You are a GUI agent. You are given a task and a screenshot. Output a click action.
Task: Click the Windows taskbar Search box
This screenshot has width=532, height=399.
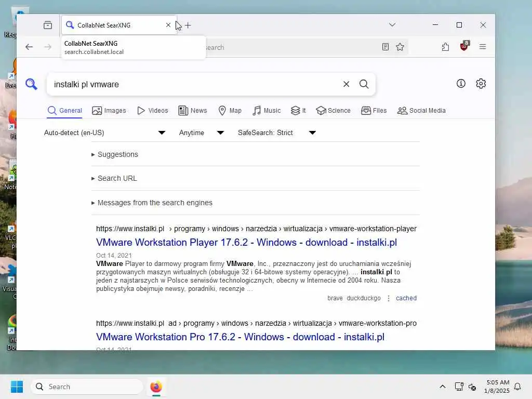tap(87, 387)
